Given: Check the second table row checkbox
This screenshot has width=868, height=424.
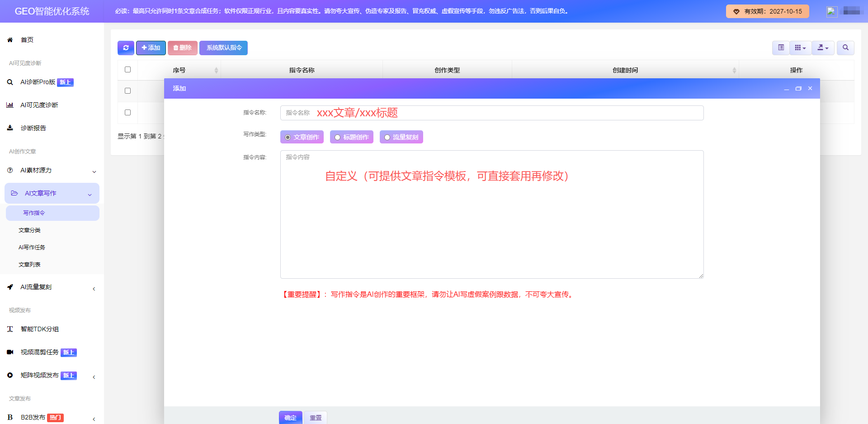Looking at the screenshot, I should 127,113.
